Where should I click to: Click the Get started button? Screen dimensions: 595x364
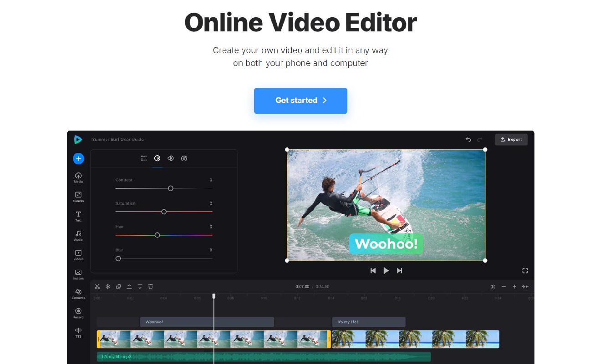coord(300,101)
